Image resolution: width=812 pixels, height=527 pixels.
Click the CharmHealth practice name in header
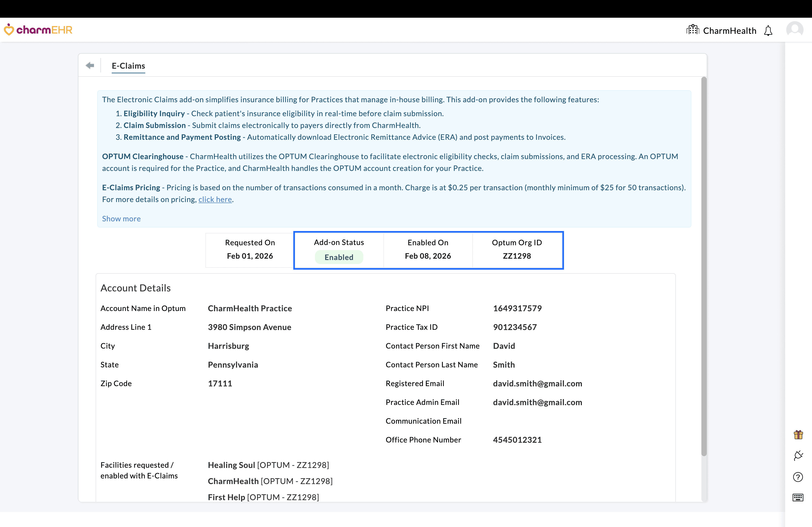730,31
